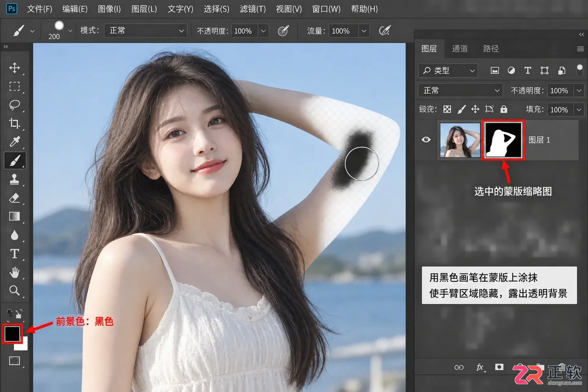Select the Clone Stamp tool
This screenshot has width=588, height=392.
[x=15, y=179]
